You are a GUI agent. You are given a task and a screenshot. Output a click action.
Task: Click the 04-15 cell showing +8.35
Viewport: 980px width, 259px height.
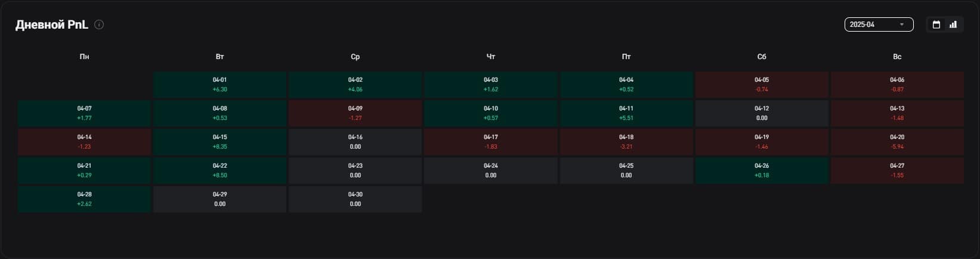point(220,142)
